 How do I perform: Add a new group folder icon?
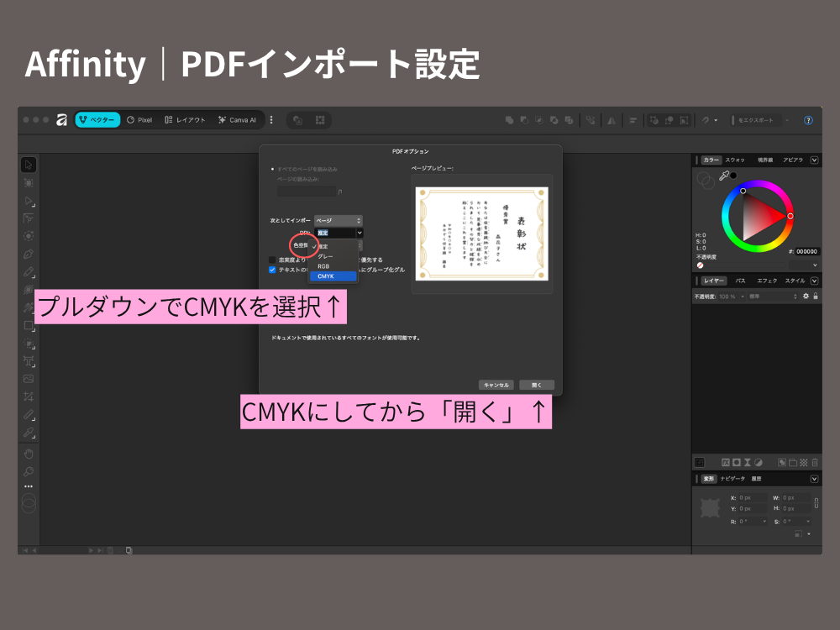(x=793, y=462)
